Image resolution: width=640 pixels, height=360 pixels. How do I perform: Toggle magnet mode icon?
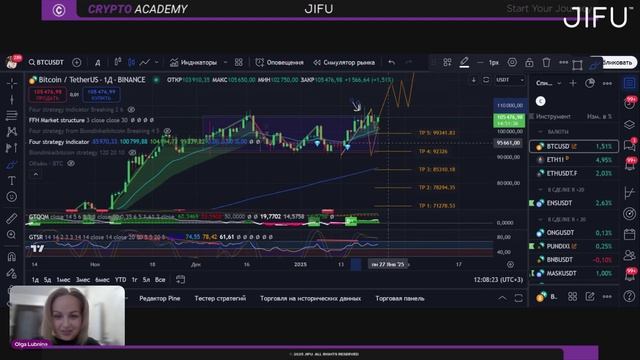click(11, 256)
